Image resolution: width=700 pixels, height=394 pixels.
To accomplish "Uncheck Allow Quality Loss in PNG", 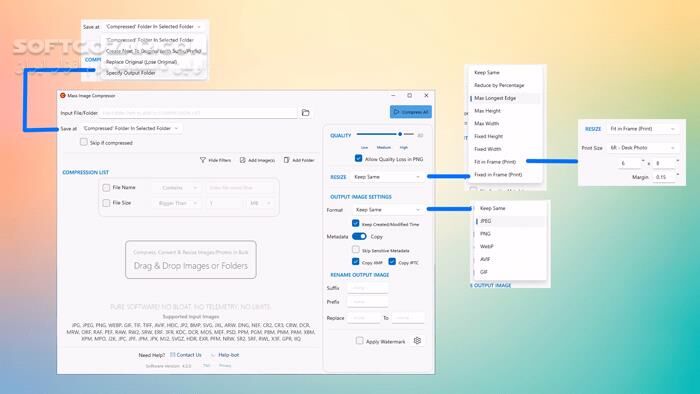I will pyautogui.click(x=358, y=158).
